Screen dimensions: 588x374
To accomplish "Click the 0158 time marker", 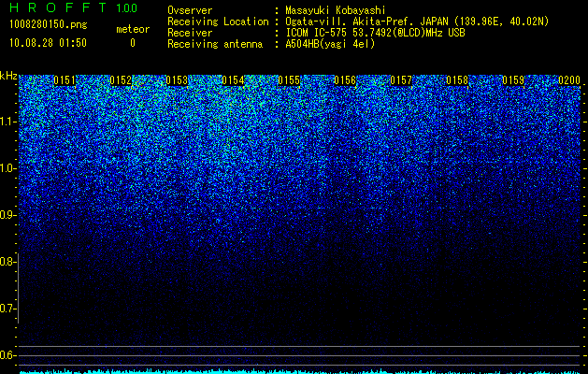I will (457, 80).
